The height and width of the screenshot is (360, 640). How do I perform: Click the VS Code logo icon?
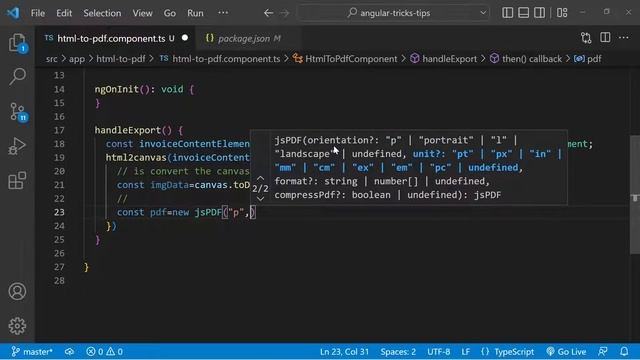point(13,13)
